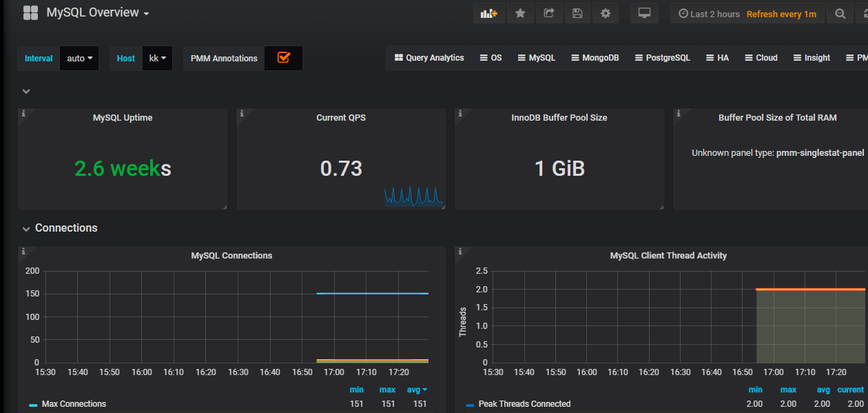Click Peak Threads Connected legend color swatch

point(470,405)
